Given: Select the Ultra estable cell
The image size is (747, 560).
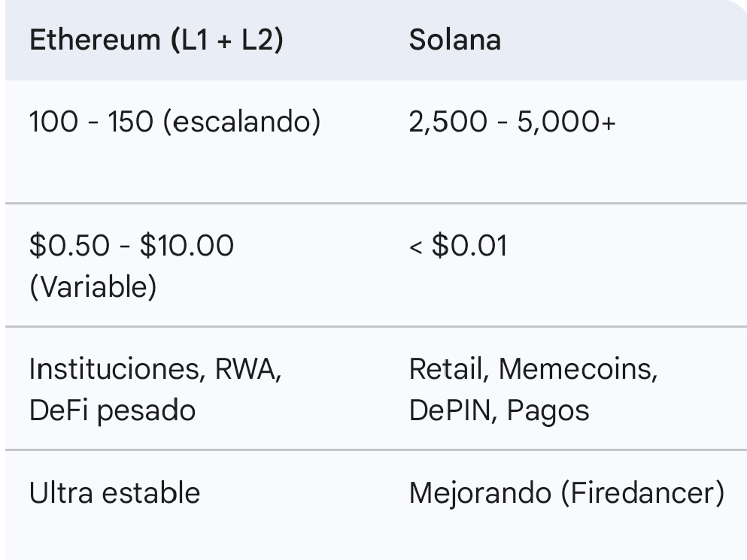Looking at the screenshot, I should point(114,493).
